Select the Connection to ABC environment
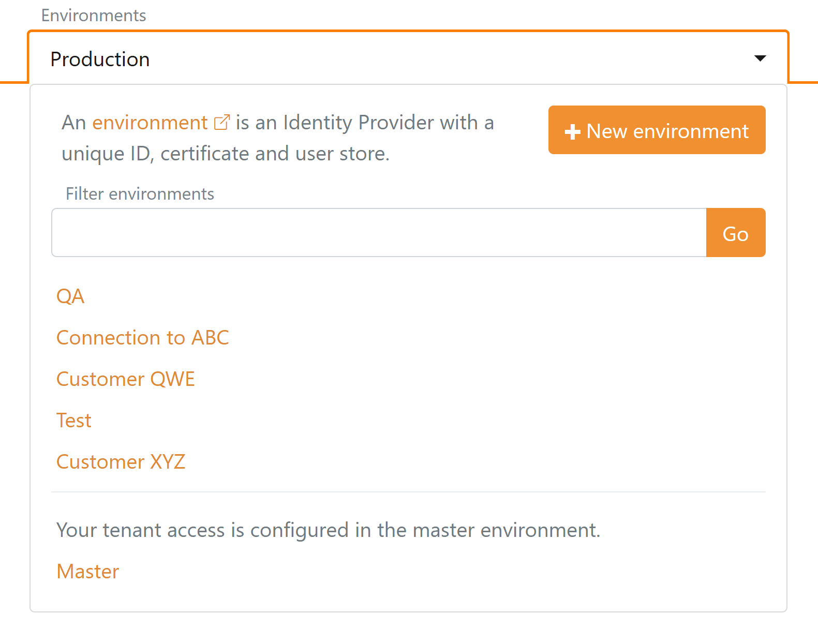Viewport: 818px width, 644px height. tap(142, 338)
